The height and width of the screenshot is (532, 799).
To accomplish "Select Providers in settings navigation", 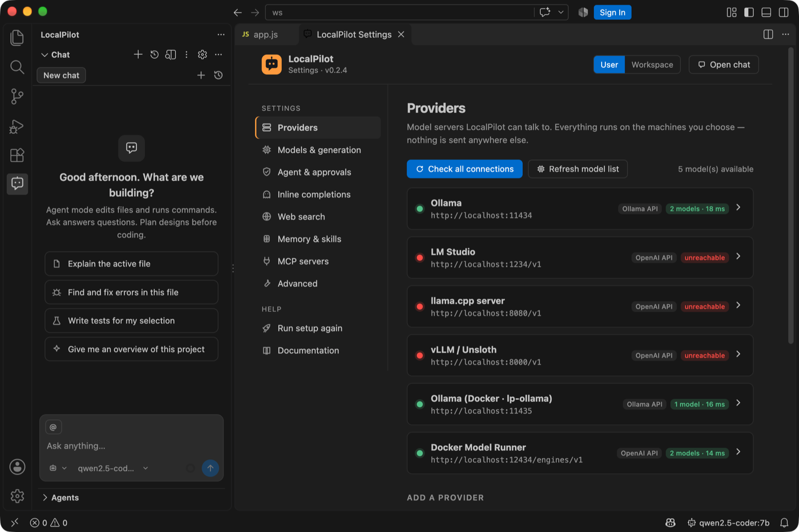I will click(318, 128).
